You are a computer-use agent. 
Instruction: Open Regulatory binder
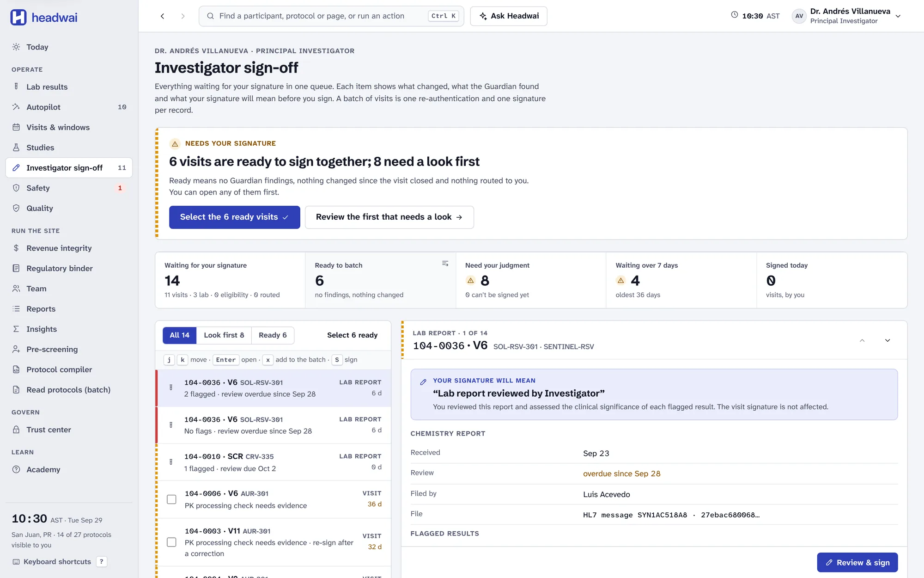tap(69, 269)
